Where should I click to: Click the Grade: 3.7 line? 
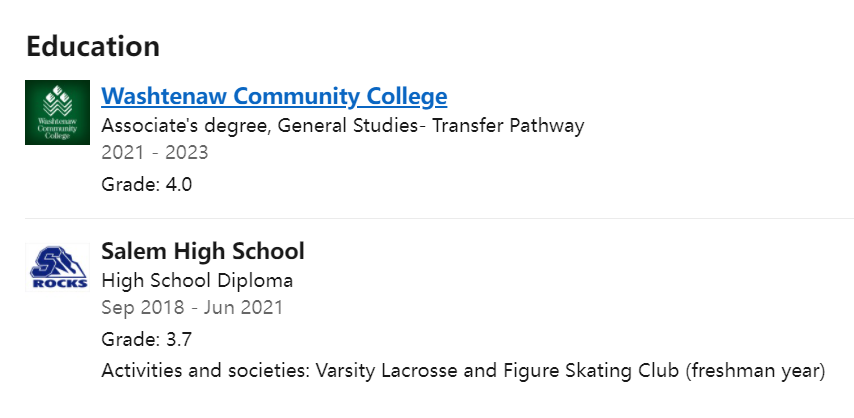coord(146,339)
